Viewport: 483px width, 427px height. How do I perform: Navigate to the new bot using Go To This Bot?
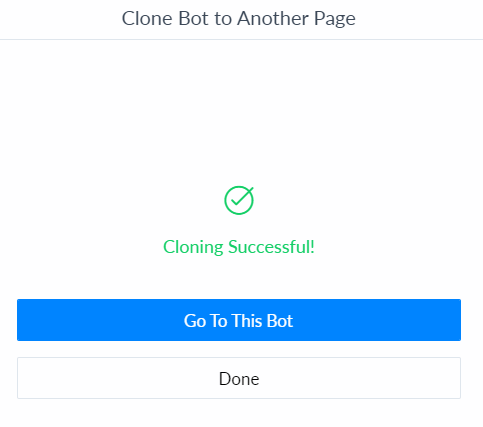coord(239,320)
